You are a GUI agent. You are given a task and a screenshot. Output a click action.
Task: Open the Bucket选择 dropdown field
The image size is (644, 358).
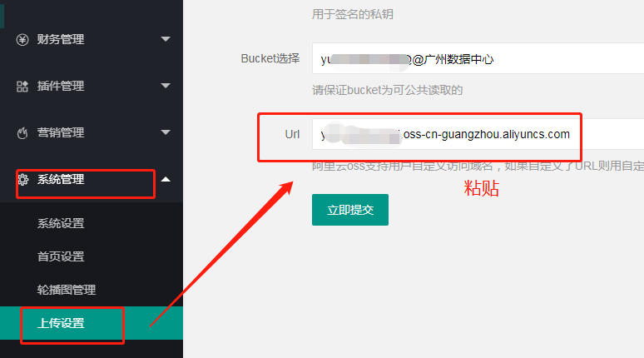(478, 58)
